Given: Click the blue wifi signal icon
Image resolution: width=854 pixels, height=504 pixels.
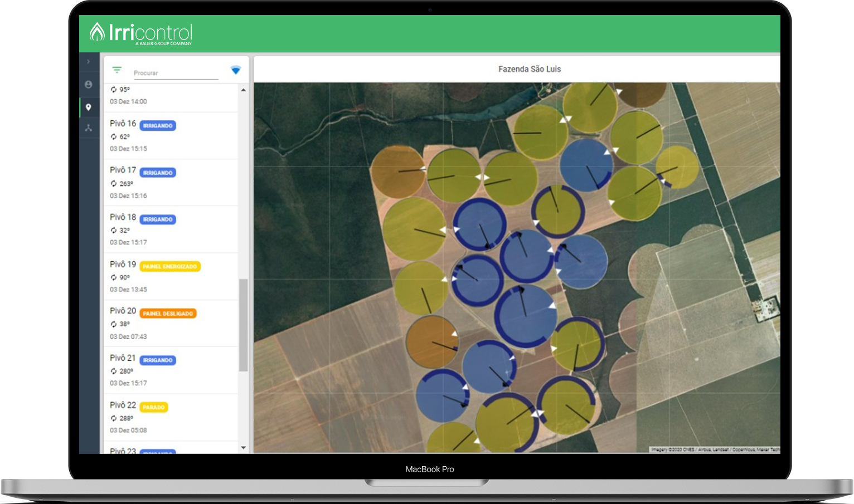Looking at the screenshot, I should [x=236, y=70].
